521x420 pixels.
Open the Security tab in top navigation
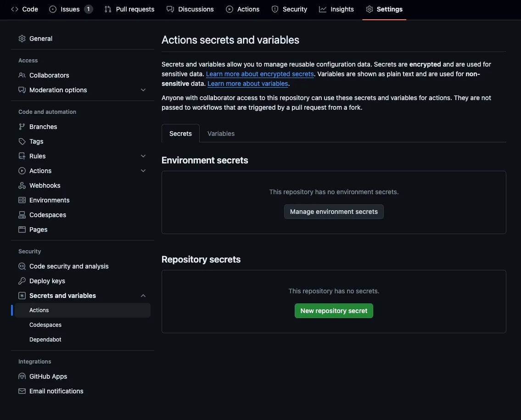tap(289, 9)
